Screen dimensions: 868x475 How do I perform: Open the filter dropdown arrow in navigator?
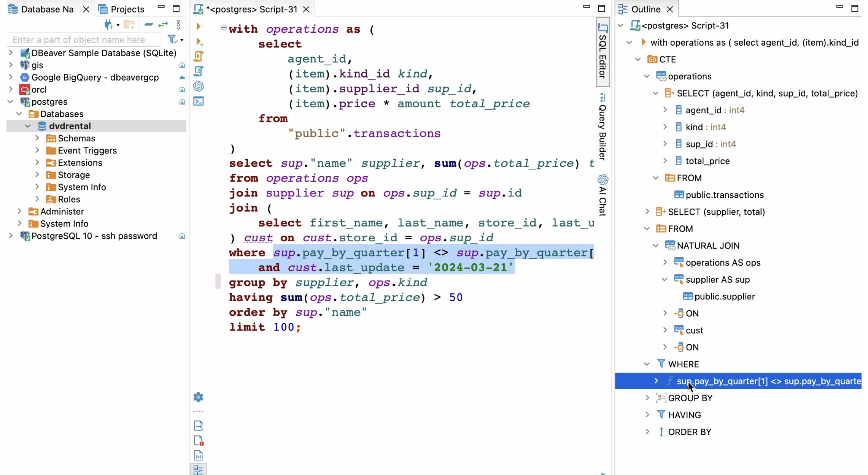point(181,40)
